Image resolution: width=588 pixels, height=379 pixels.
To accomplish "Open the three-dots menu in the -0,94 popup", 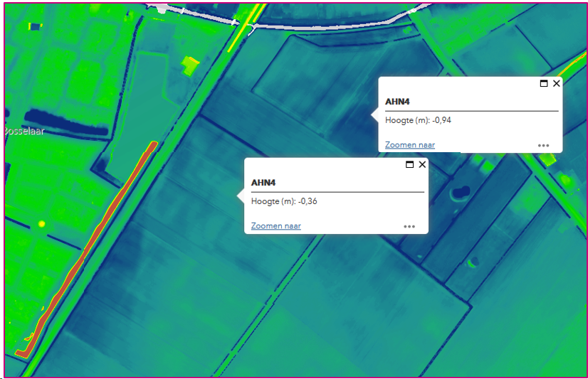I will tap(543, 146).
